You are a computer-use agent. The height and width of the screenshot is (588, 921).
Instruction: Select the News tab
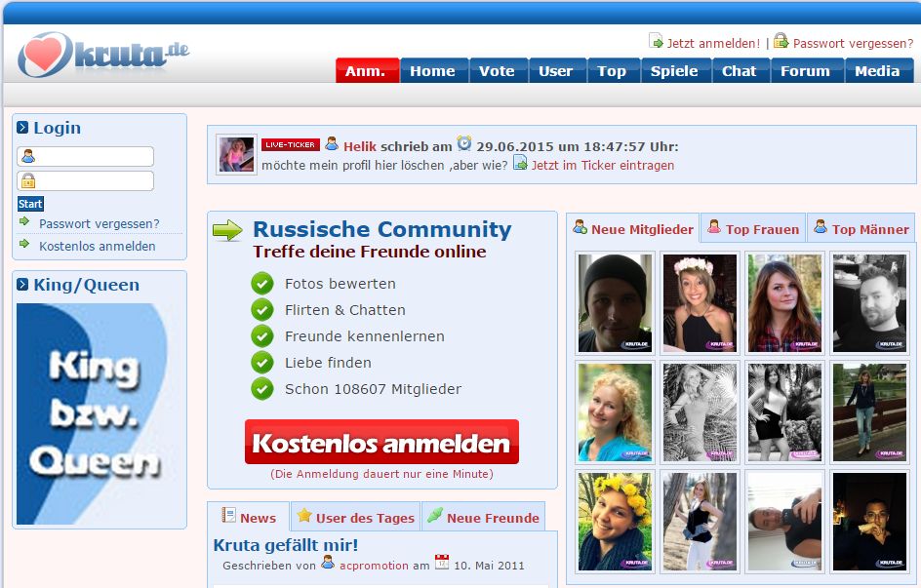(x=249, y=517)
